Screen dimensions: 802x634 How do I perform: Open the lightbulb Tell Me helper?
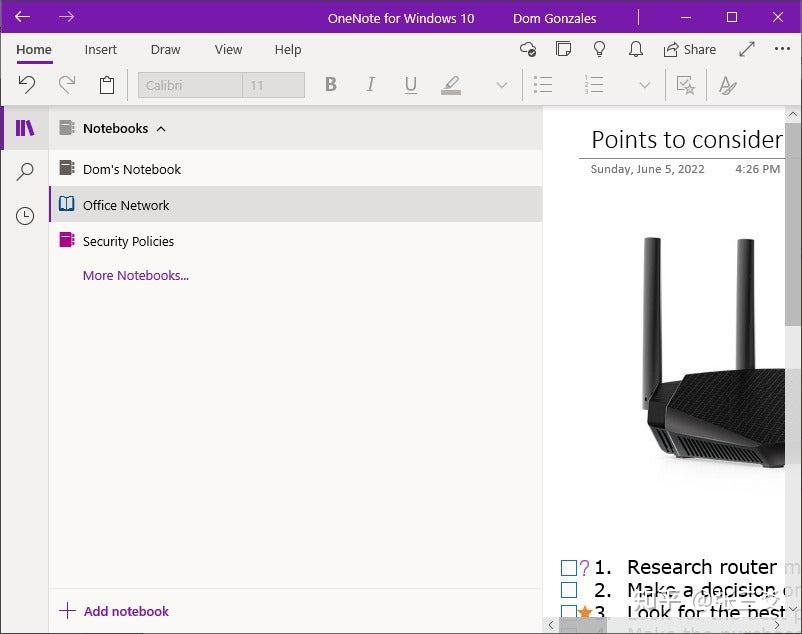click(599, 49)
